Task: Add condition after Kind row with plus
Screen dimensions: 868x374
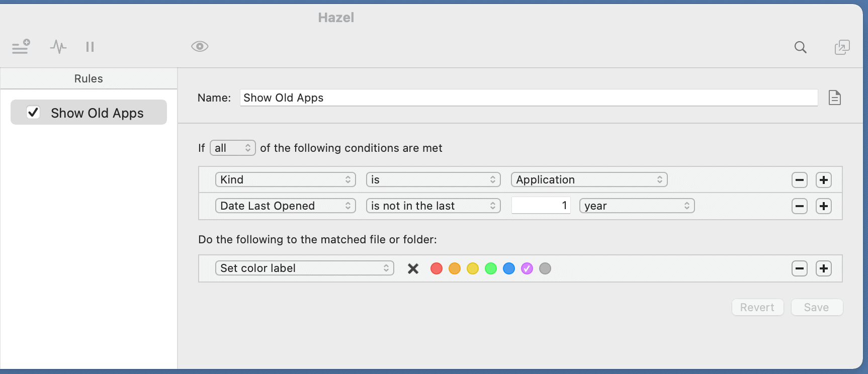Action: click(824, 180)
